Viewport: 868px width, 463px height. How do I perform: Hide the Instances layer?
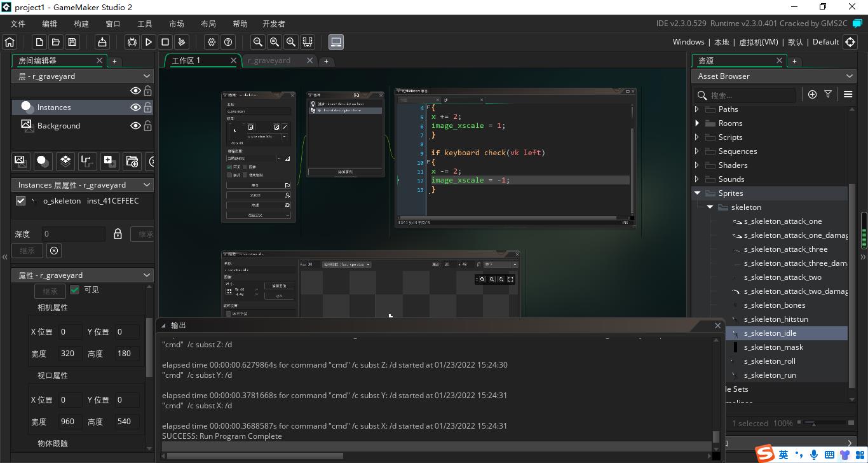(135, 107)
